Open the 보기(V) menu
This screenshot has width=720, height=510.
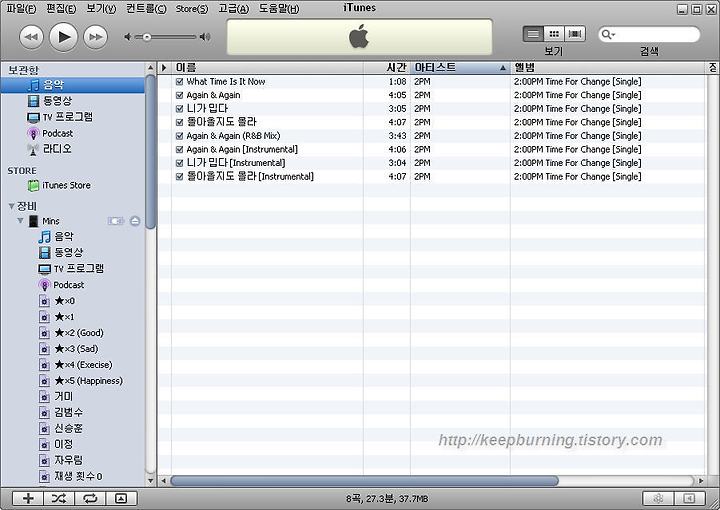101,9
